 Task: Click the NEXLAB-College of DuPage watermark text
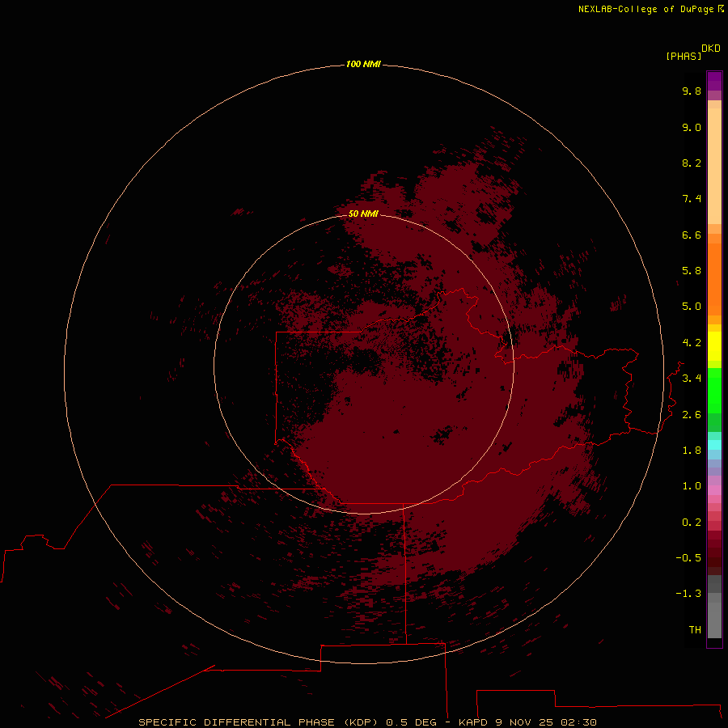pos(645,9)
